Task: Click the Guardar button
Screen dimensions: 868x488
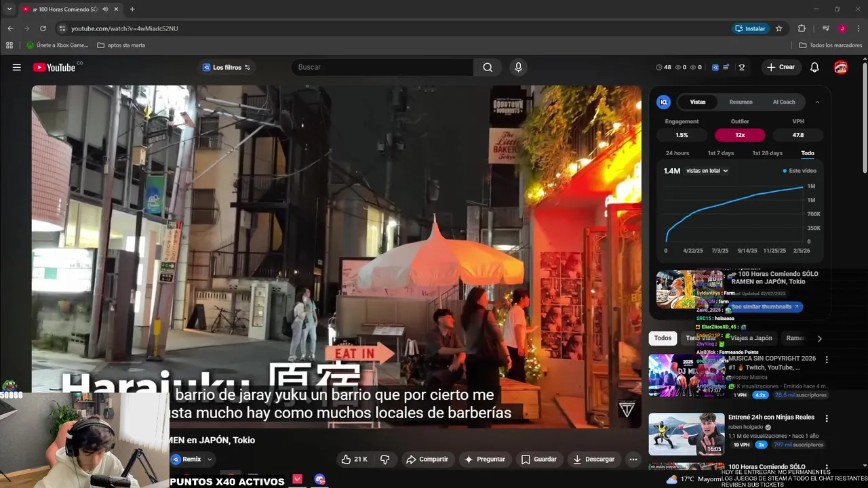Action: [x=538, y=459]
